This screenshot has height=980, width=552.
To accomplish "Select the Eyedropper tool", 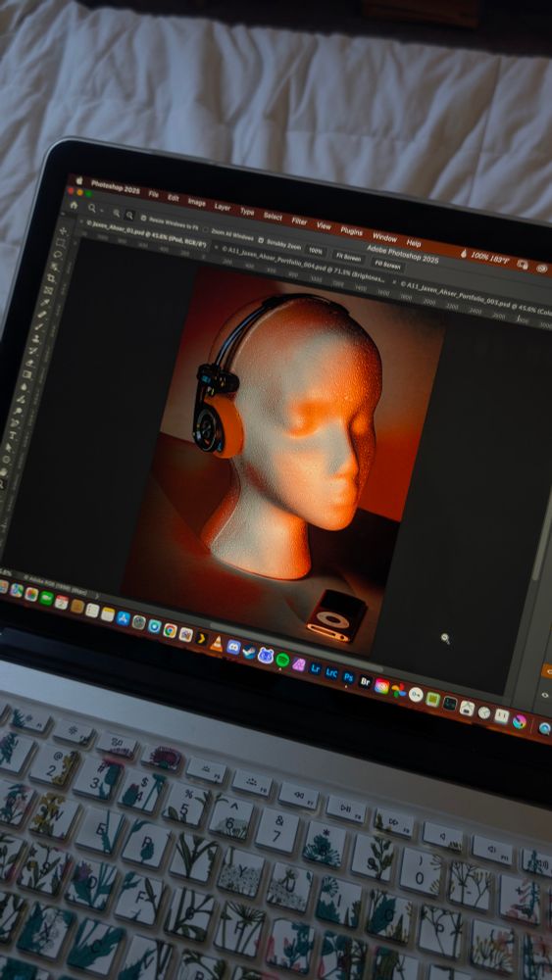I will [45, 303].
